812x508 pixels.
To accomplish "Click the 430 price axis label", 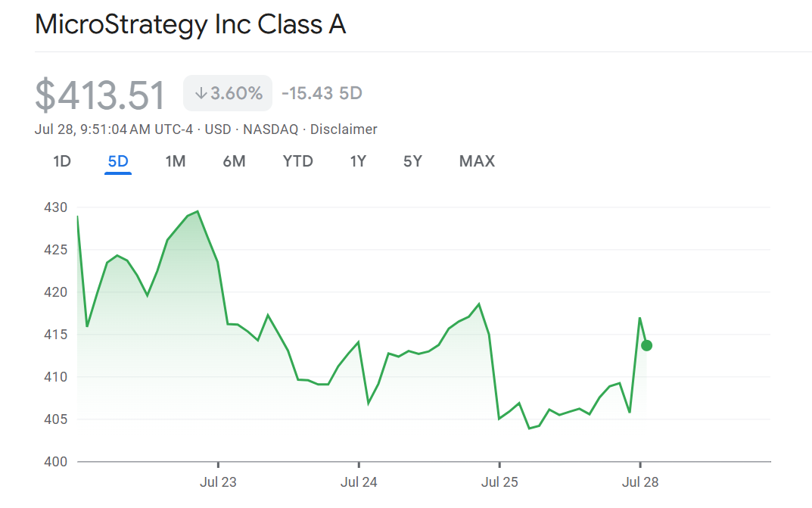I will [x=55, y=207].
